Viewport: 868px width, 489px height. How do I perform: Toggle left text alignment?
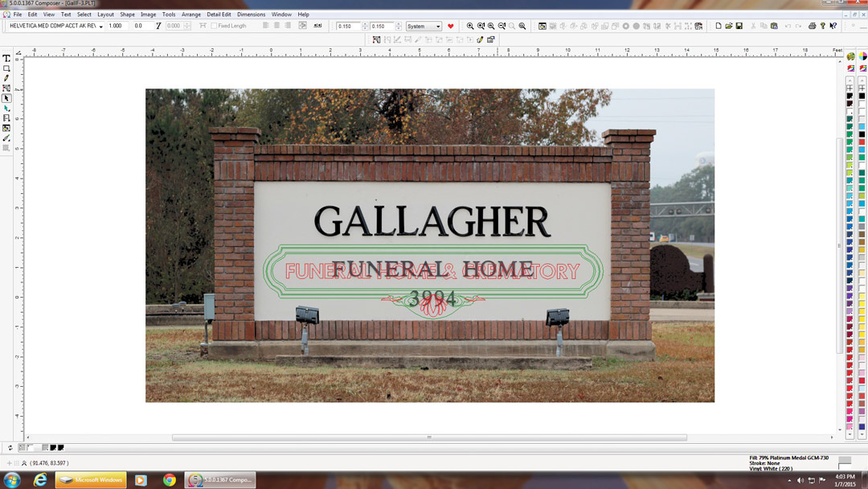coord(266,26)
